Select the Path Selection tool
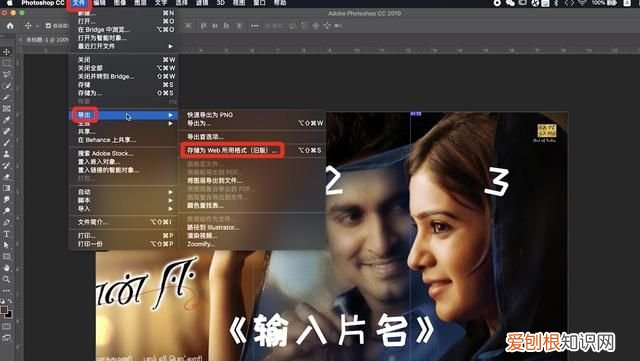This screenshot has height=361, width=640. [7, 245]
